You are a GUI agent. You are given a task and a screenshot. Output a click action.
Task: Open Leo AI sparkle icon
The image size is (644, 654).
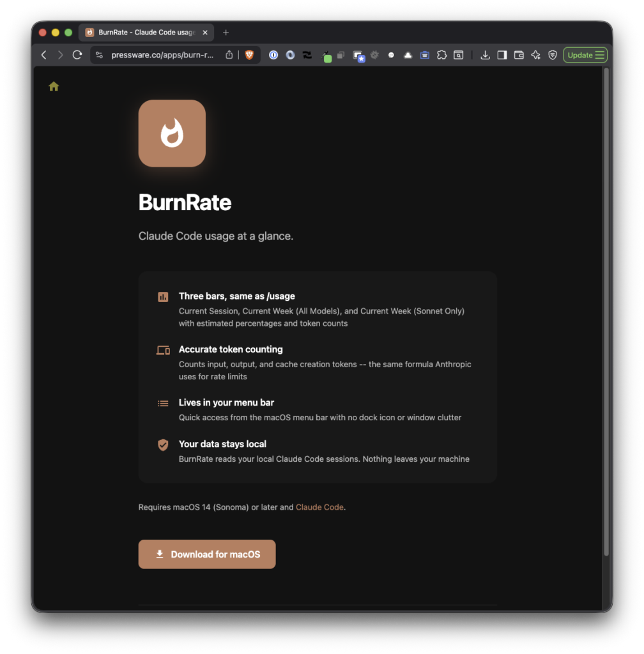535,55
